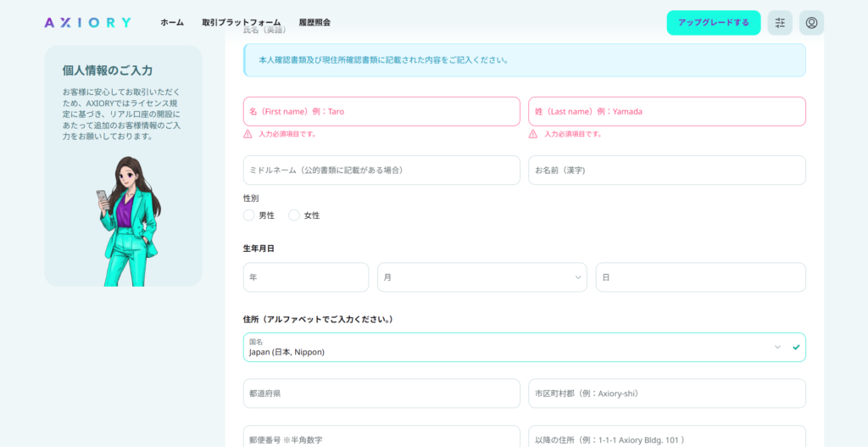Open the settings sliders icon
The image size is (868, 447).
pyautogui.click(x=780, y=23)
